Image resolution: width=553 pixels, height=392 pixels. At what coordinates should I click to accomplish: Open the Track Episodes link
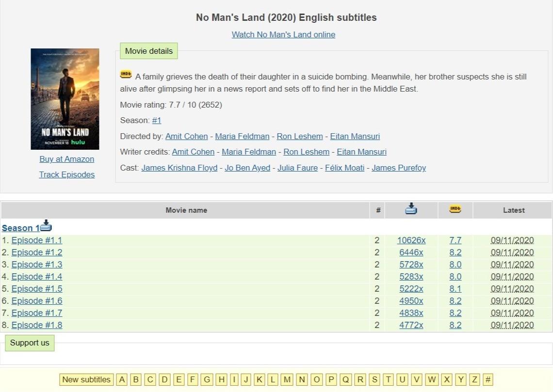tap(67, 174)
